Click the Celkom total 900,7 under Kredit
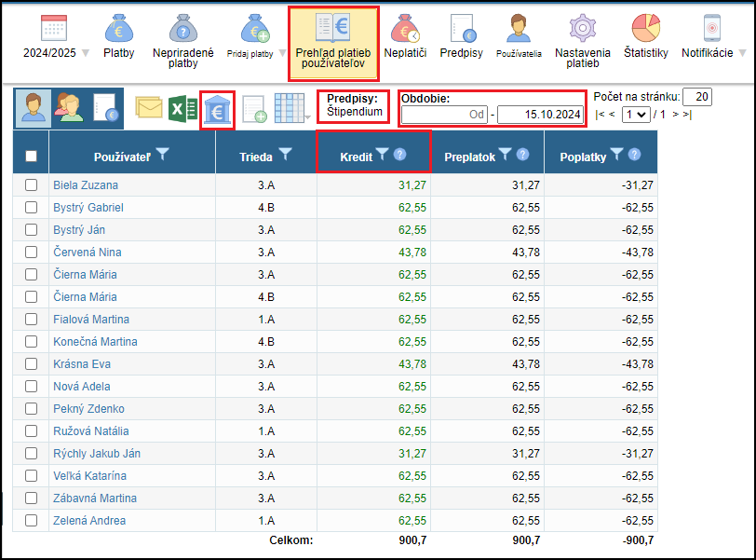Viewport: 756px width, 560px height. click(x=412, y=540)
